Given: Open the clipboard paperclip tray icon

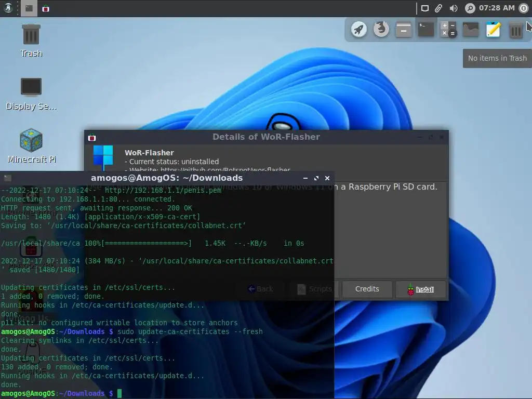Looking at the screenshot, I should [x=438, y=8].
